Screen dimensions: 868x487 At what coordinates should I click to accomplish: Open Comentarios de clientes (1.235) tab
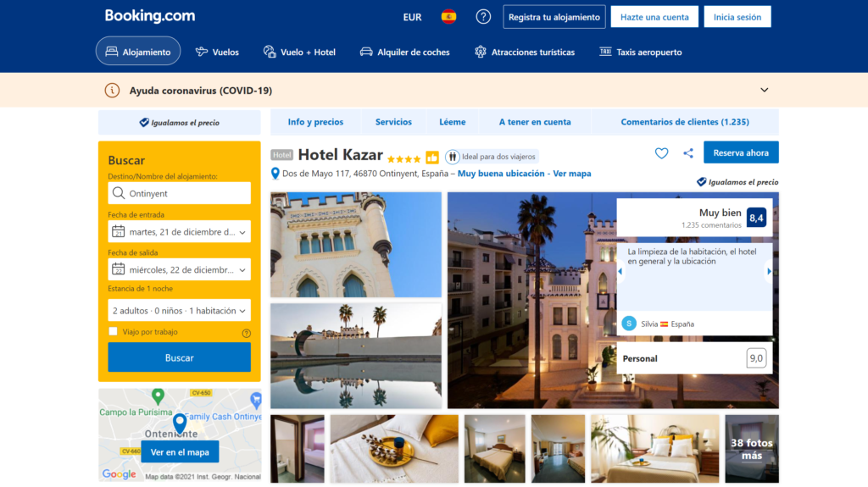pyautogui.click(x=685, y=122)
